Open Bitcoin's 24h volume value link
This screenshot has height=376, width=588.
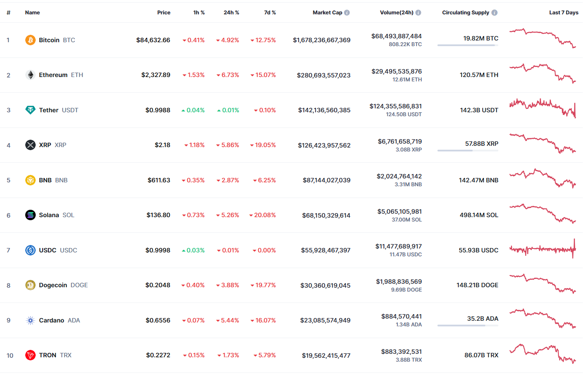point(396,36)
